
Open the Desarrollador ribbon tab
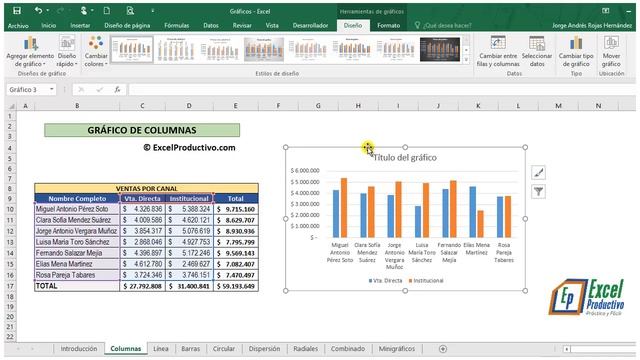(x=310, y=25)
